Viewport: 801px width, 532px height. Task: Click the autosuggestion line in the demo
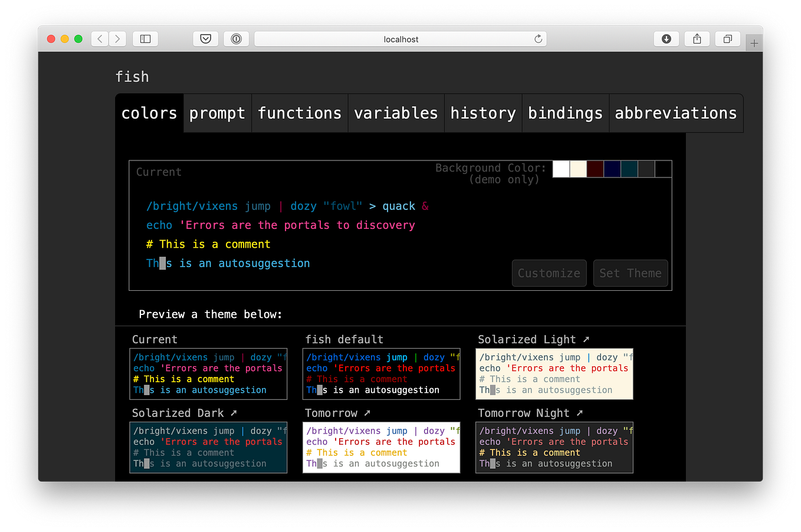tap(228, 264)
